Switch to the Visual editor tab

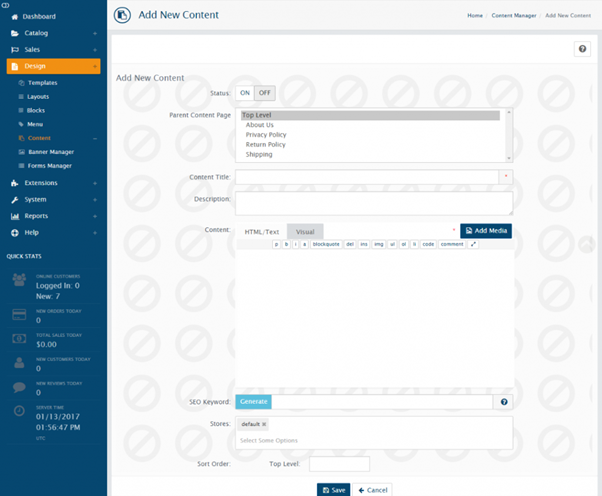305,231
